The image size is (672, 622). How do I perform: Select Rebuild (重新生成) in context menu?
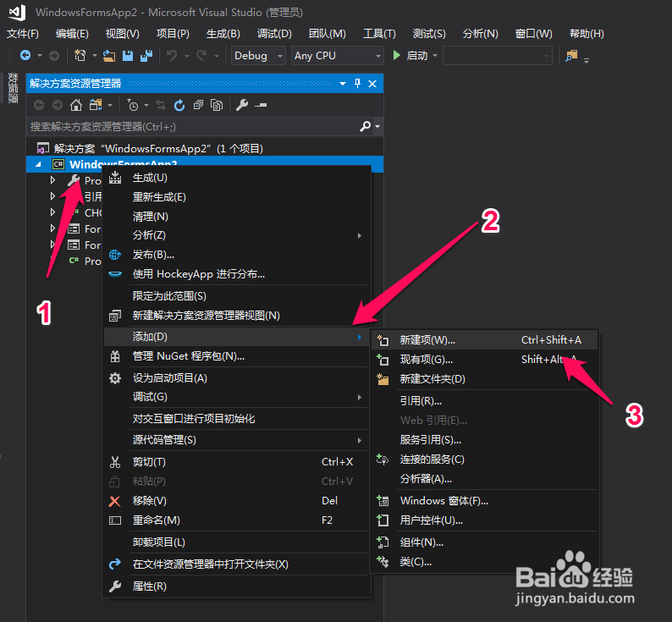click(x=237, y=197)
